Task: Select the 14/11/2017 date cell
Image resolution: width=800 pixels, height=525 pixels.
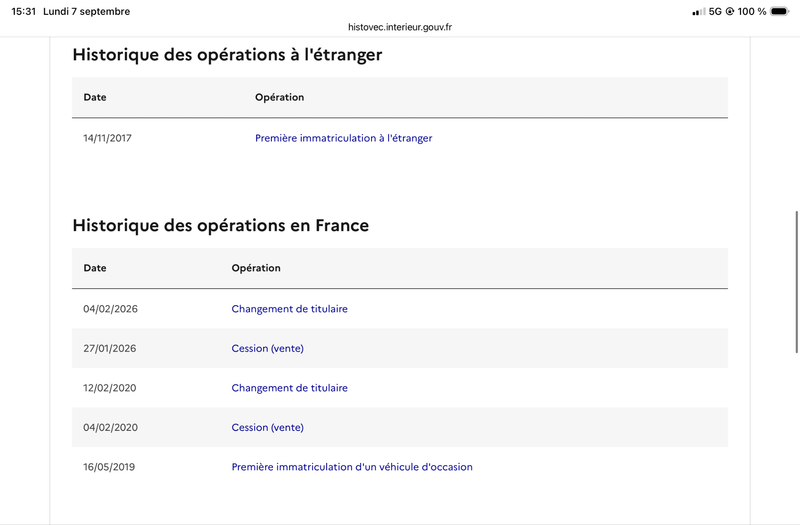Action: click(x=108, y=138)
